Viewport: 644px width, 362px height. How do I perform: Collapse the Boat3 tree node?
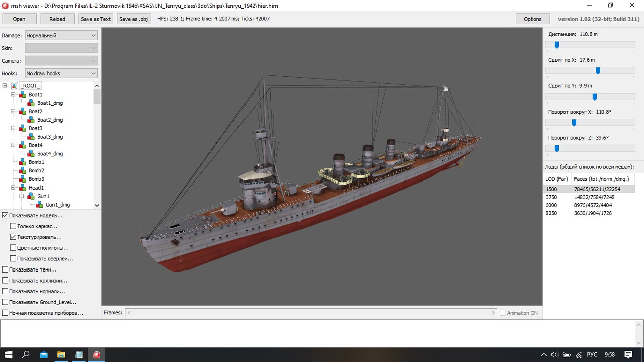coord(13,128)
